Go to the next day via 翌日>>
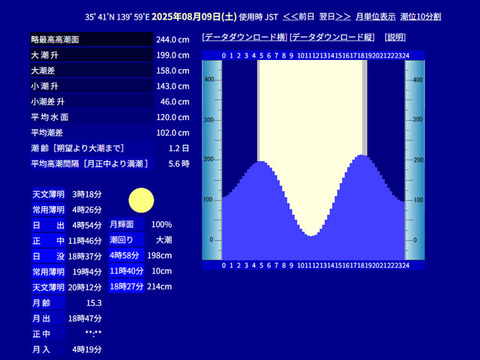Viewport: 480px width, 360px height. click(x=335, y=17)
